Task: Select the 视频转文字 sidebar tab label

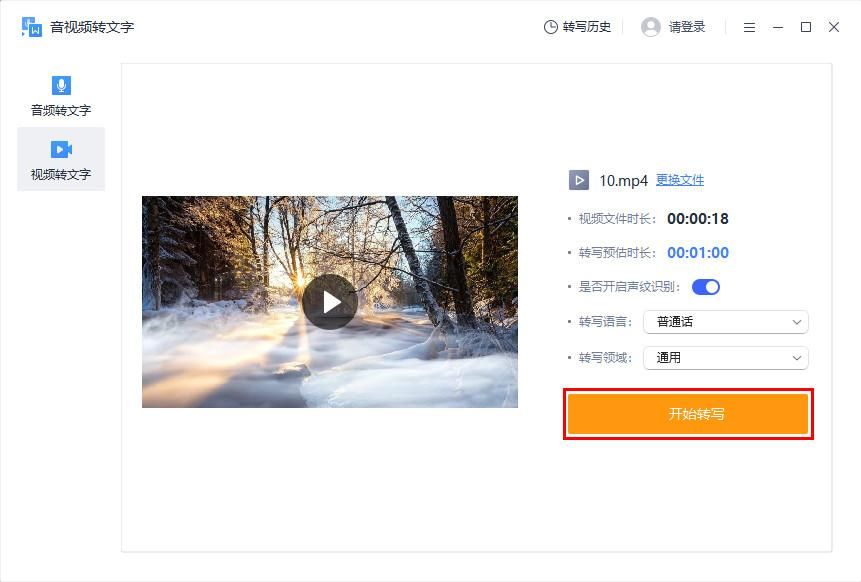Action: [x=61, y=175]
